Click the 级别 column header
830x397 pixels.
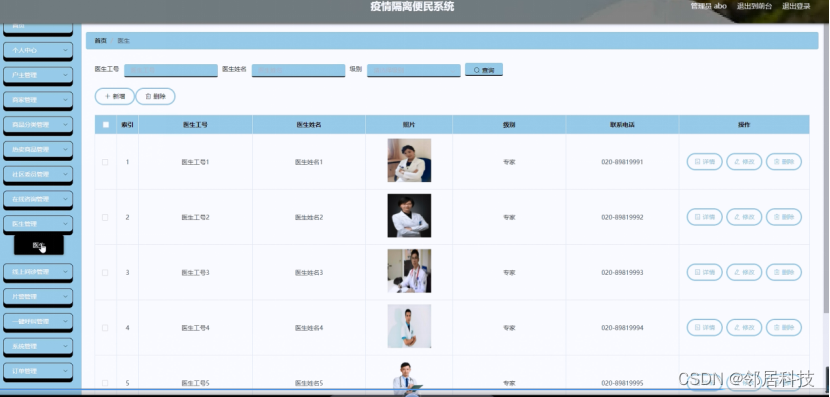pyautogui.click(x=509, y=125)
